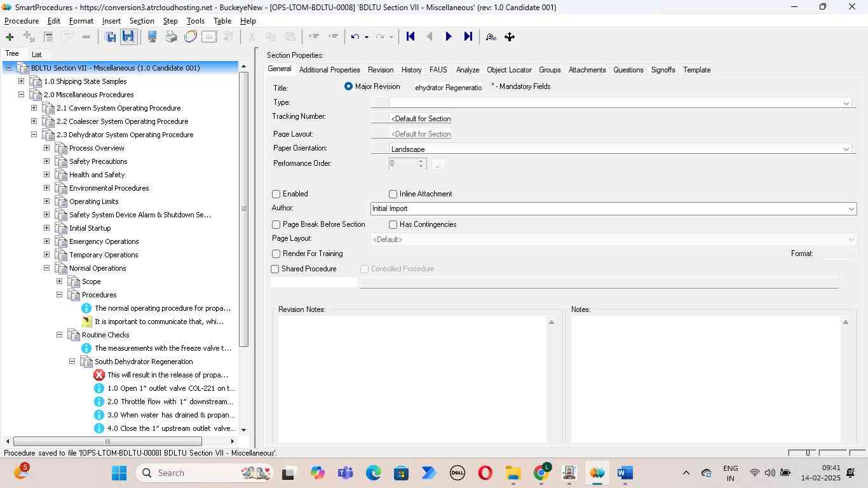The height and width of the screenshot is (488, 868).
Task: Toggle Page Break Before Section checkbox
Action: pyautogui.click(x=276, y=224)
